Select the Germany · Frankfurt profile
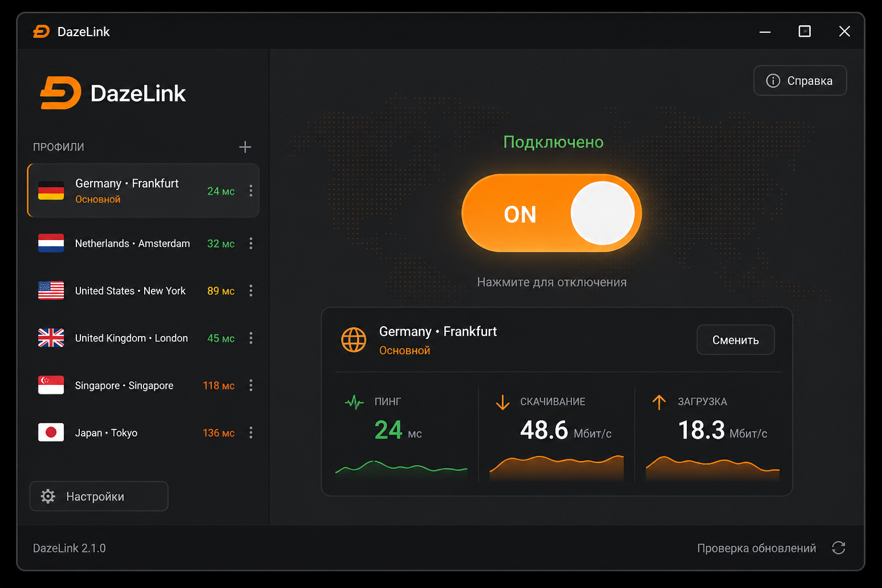The height and width of the screenshot is (588, 882). [x=144, y=191]
